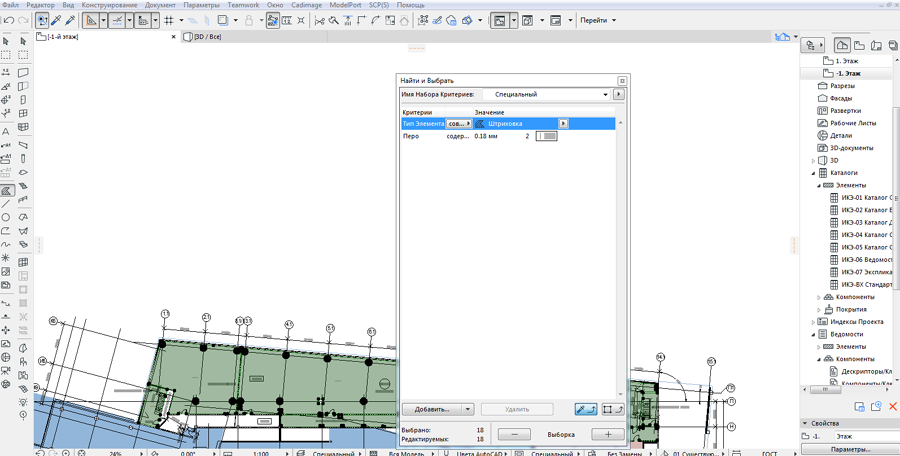Toggle pick-up settings button in Find dialog
Screen dimensions: 900x456
586,409
